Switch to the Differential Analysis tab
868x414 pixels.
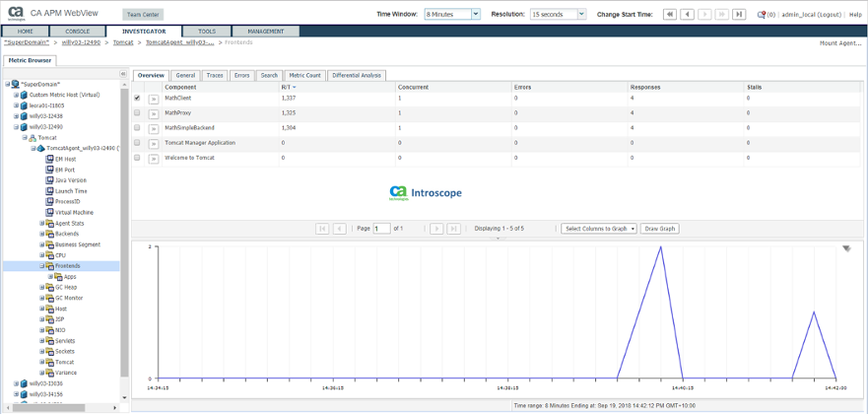pos(357,75)
